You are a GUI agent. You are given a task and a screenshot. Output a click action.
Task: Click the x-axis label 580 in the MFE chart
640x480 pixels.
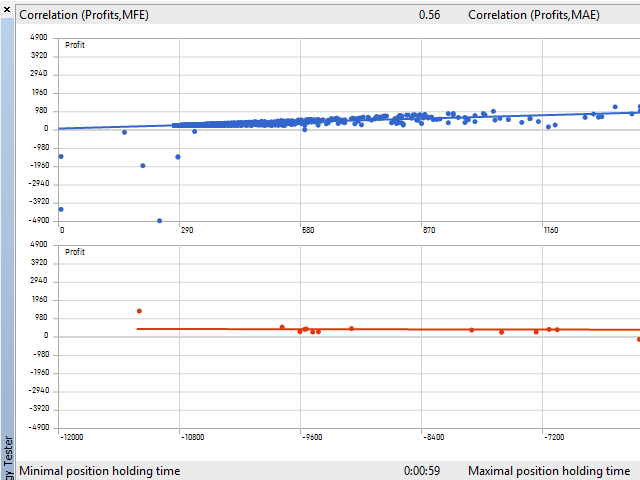click(308, 230)
